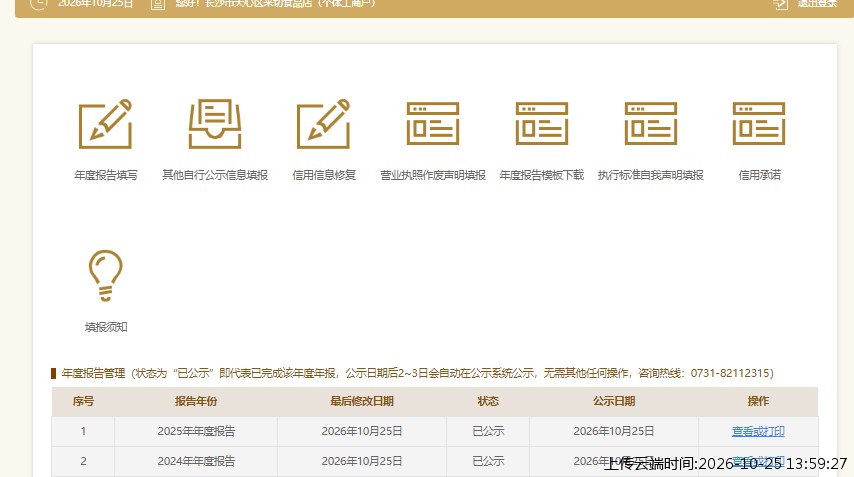Click the 报告年份 column header
Viewport: 854px width, 477px height.
click(x=196, y=401)
